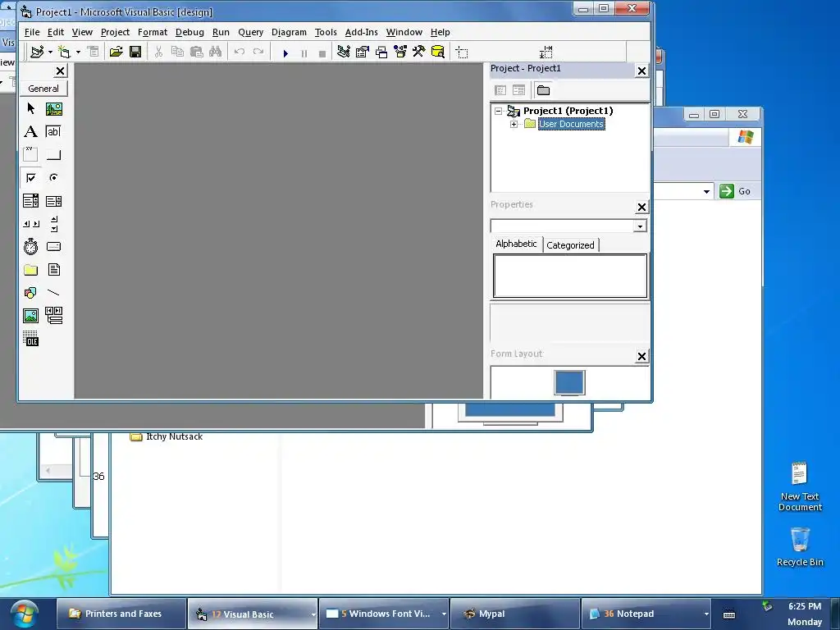Select the Timer stopwatch control
The height and width of the screenshot is (630, 840).
coord(30,246)
